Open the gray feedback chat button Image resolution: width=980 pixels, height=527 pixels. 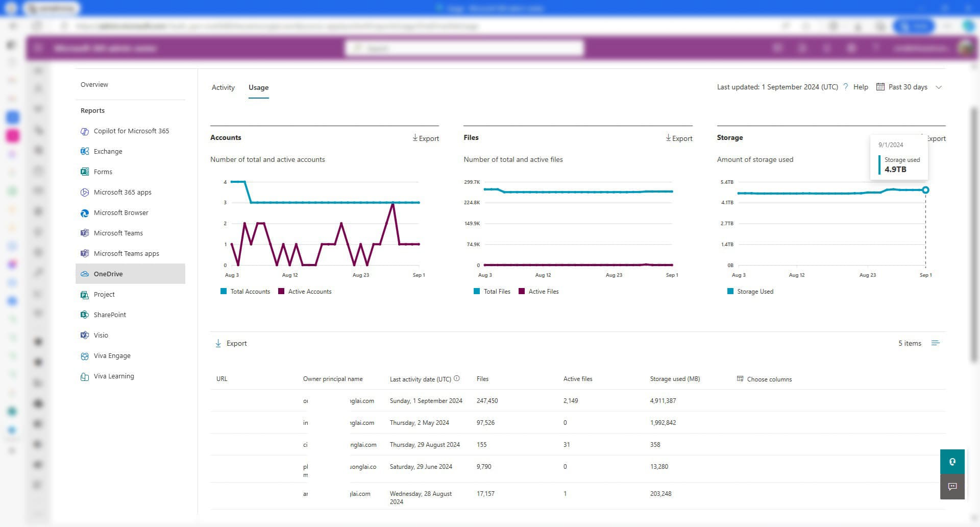click(952, 487)
